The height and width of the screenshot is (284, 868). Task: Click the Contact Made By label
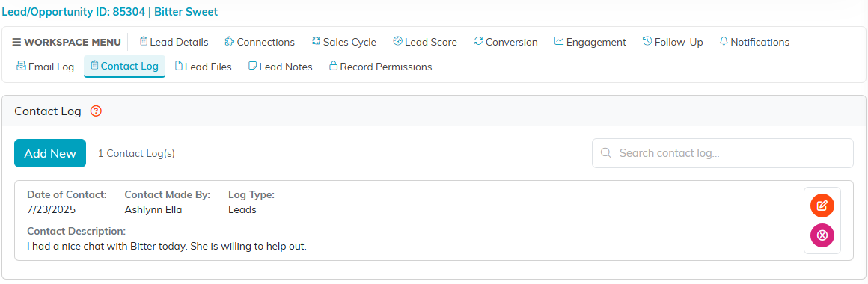(x=167, y=194)
